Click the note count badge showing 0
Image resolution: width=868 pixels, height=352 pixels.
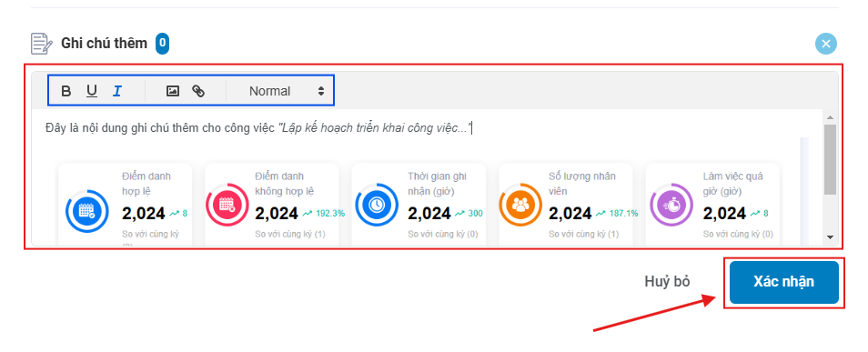click(162, 43)
